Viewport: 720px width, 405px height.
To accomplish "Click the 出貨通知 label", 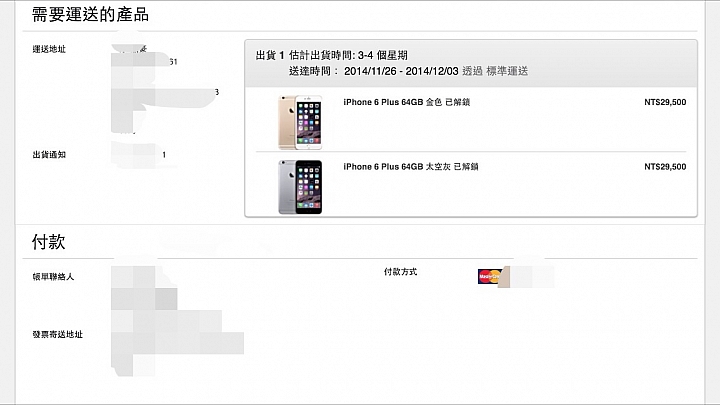I will tap(49, 155).
